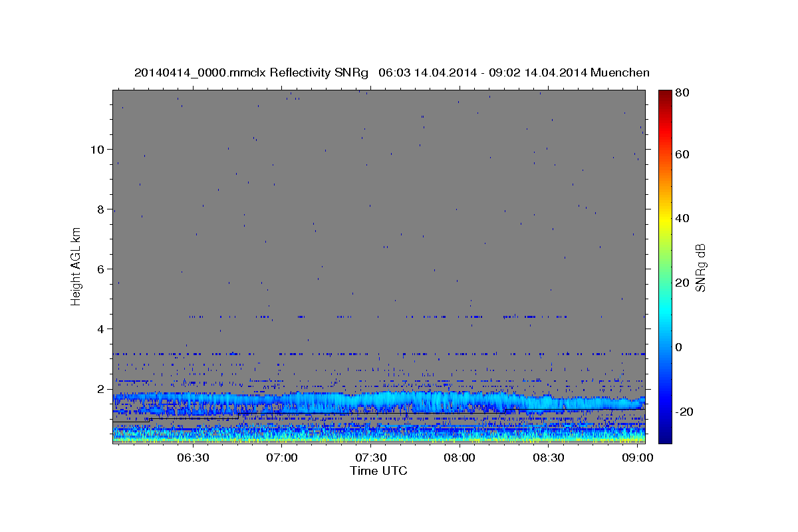Image resolution: width=798 pixels, height=532 pixels.
Task: Click the plot title text starting with 20140414_0000.mmclx
Action: click(392, 72)
